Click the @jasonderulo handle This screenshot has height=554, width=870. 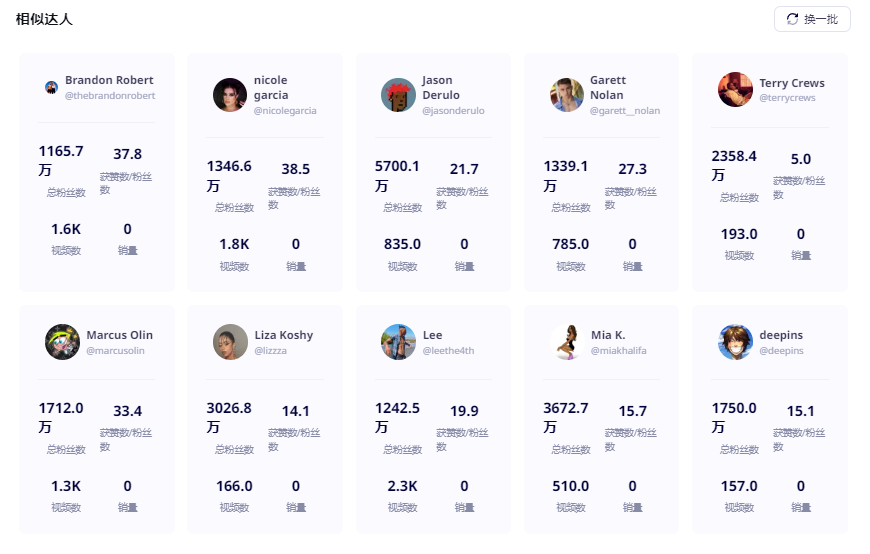[x=453, y=110]
